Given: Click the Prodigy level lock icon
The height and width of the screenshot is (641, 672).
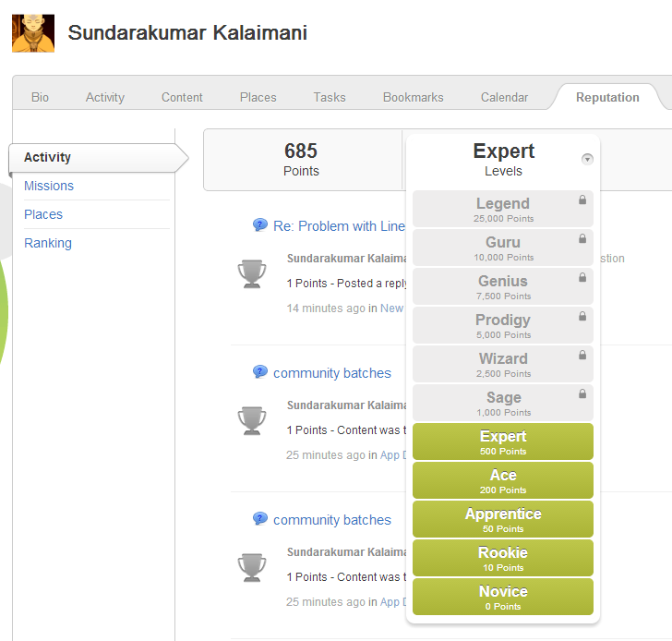Looking at the screenshot, I should click(582, 316).
